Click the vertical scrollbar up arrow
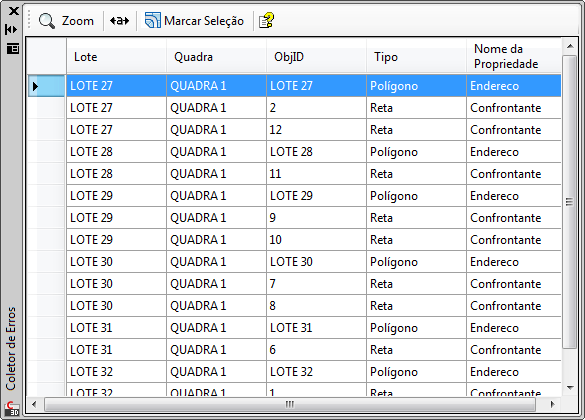Screen dimensions: 585x420 (x=570, y=46)
